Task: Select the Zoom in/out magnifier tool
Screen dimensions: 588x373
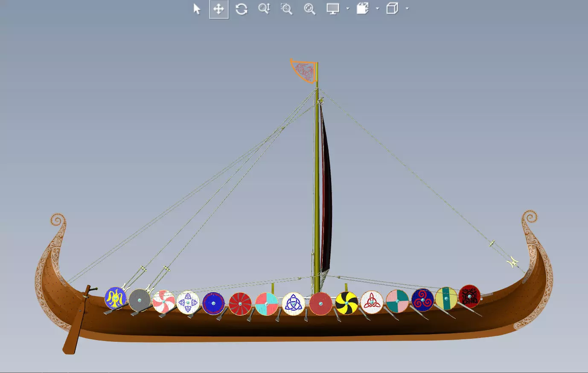Action: point(264,9)
